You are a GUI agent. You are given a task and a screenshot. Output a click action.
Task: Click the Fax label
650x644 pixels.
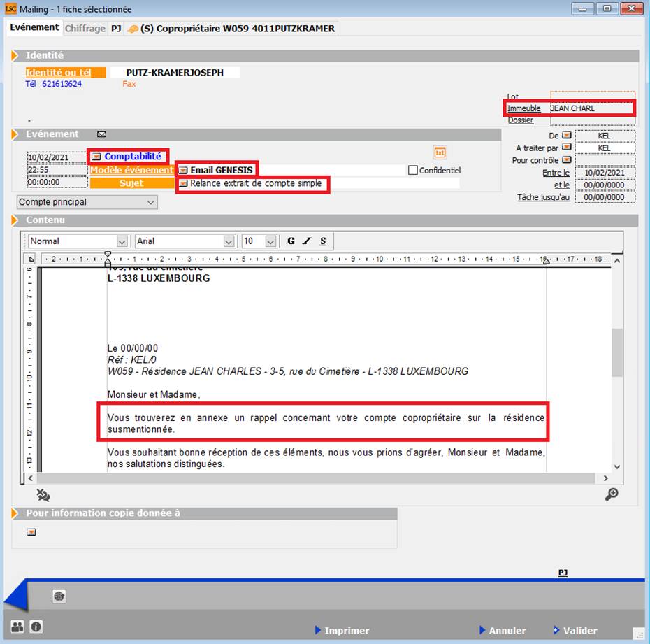[x=129, y=84]
